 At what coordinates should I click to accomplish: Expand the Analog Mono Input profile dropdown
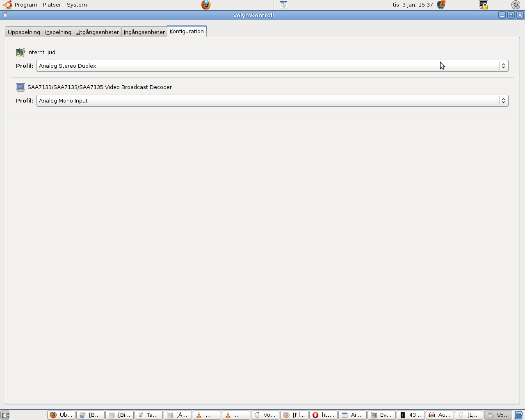tap(272, 100)
